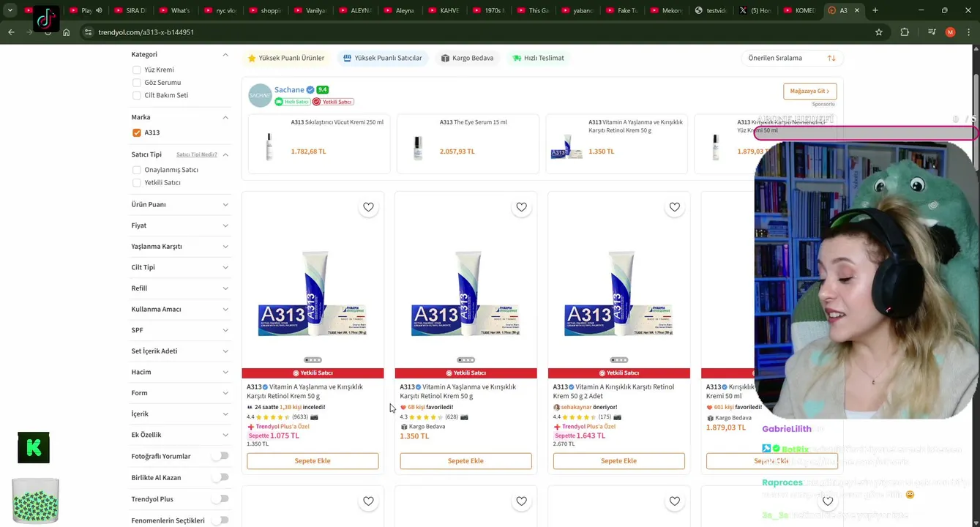Check the Göz Serumu category box
Screen dimensions: 980x527
[x=136, y=83]
